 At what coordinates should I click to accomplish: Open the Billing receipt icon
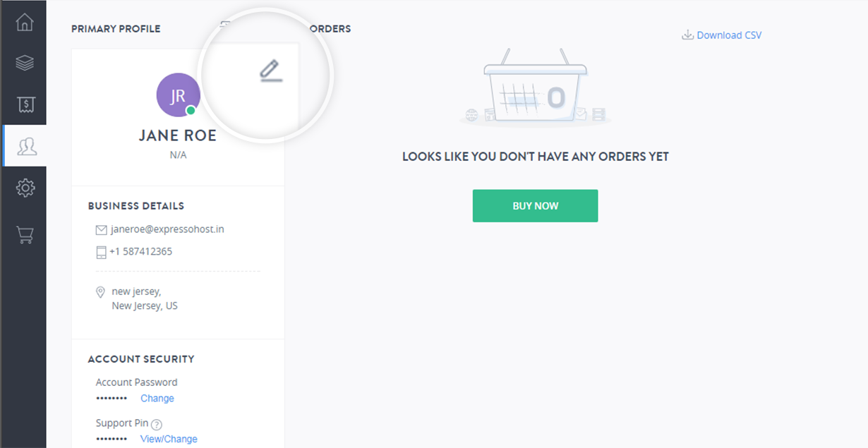pos(25,104)
